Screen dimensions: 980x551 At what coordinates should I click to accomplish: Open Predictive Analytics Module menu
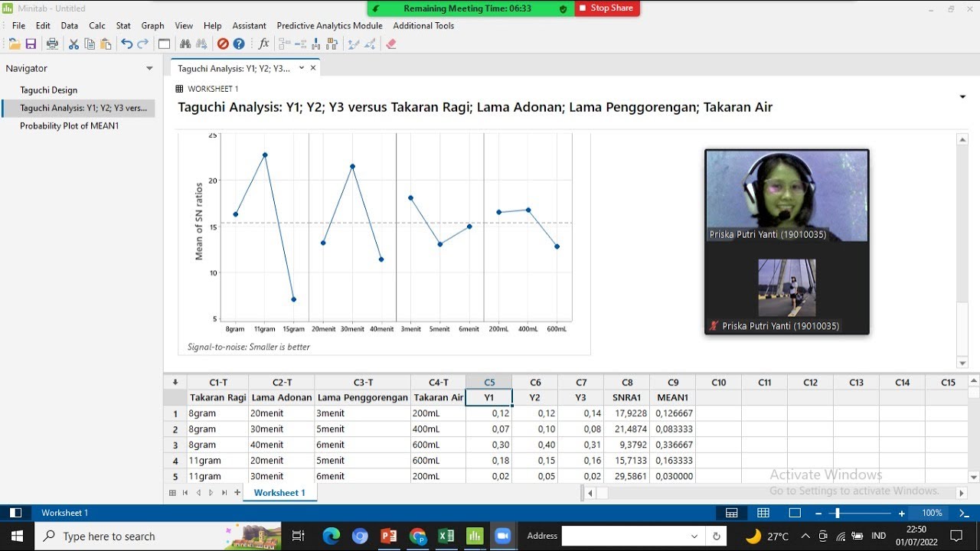coord(329,25)
